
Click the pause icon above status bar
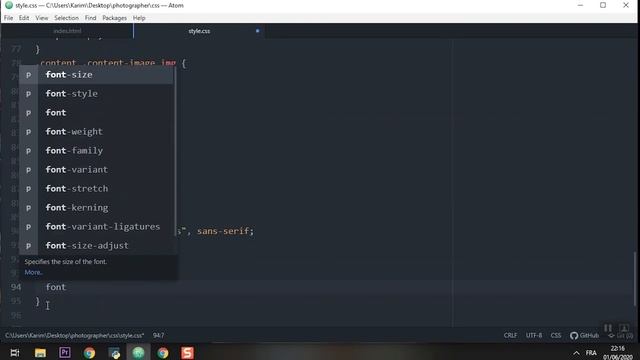pyautogui.click(x=608, y=327)
